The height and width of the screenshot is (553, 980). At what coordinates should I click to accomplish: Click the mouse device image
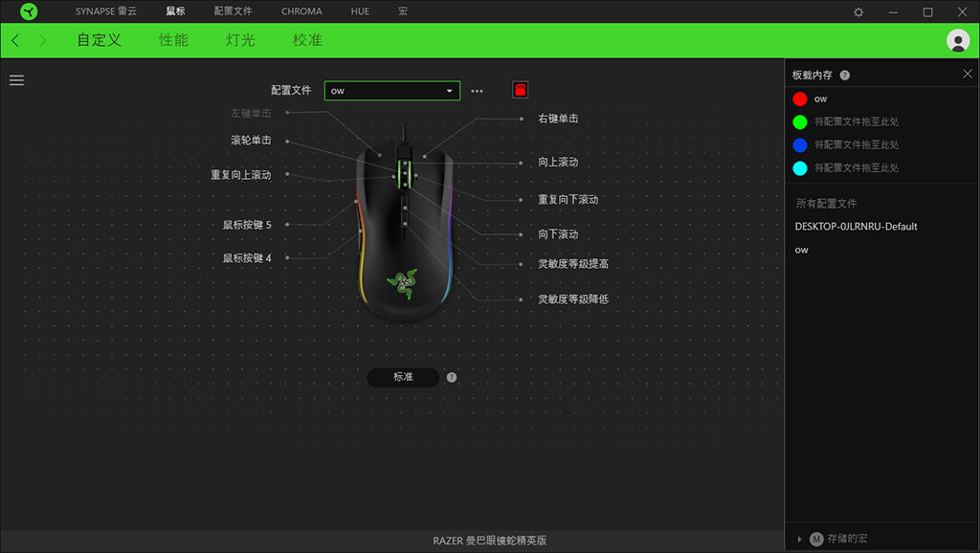pos(405,224)
